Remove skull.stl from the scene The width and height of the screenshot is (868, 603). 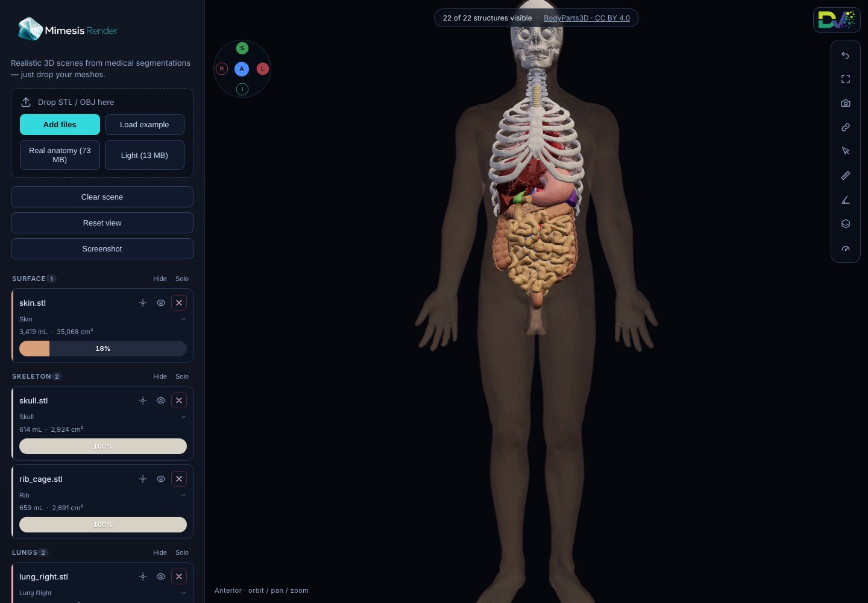[179, 400]
